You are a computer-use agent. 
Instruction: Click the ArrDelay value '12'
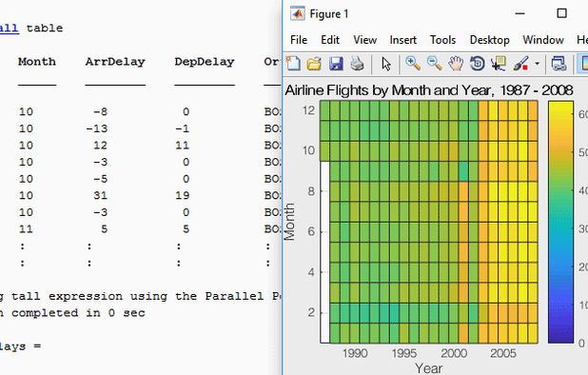tap(100, 145)
